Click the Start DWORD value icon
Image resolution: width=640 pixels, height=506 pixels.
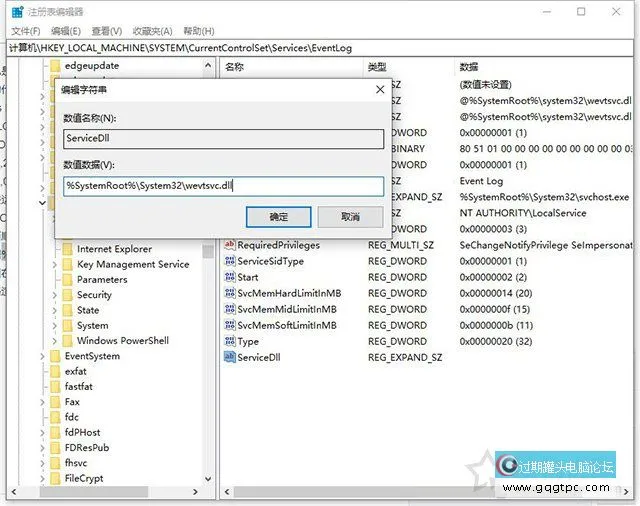click(x=230, y=277)
